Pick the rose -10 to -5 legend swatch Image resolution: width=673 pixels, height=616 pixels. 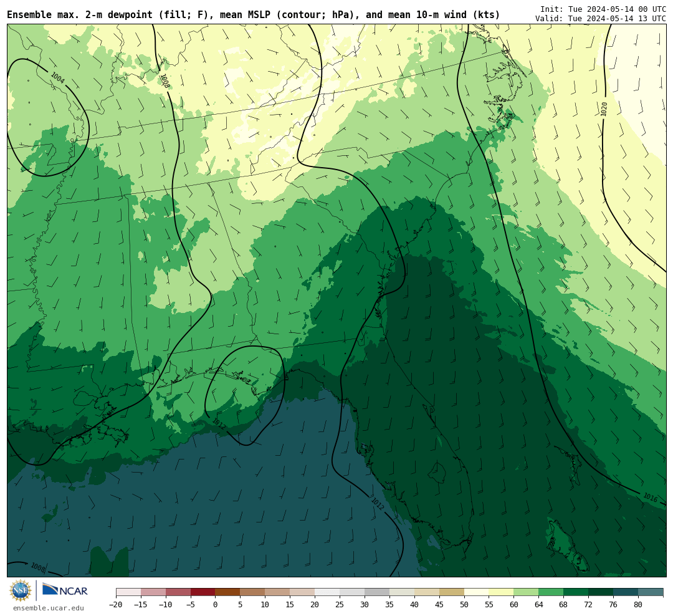pyautogui.click(x=178, y=592)
